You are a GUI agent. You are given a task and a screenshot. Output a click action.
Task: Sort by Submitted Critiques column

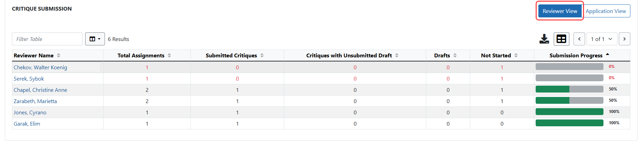(x=262, y=55)
